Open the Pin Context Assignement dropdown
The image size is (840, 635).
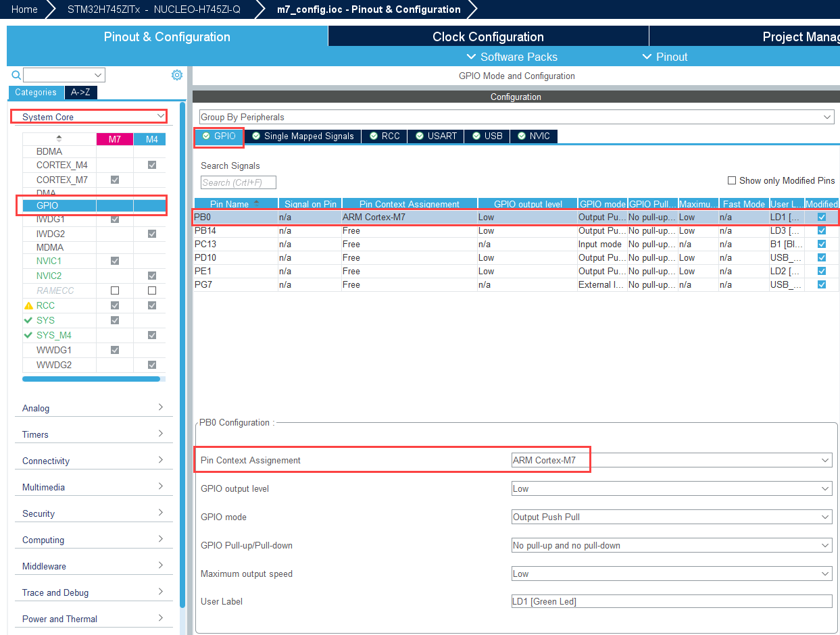672,460
